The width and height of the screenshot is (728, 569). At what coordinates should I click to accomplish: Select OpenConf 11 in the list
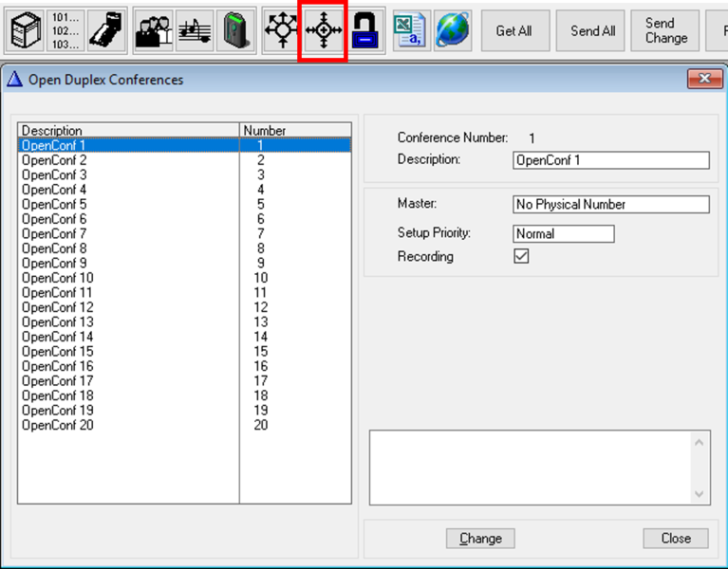184,293
